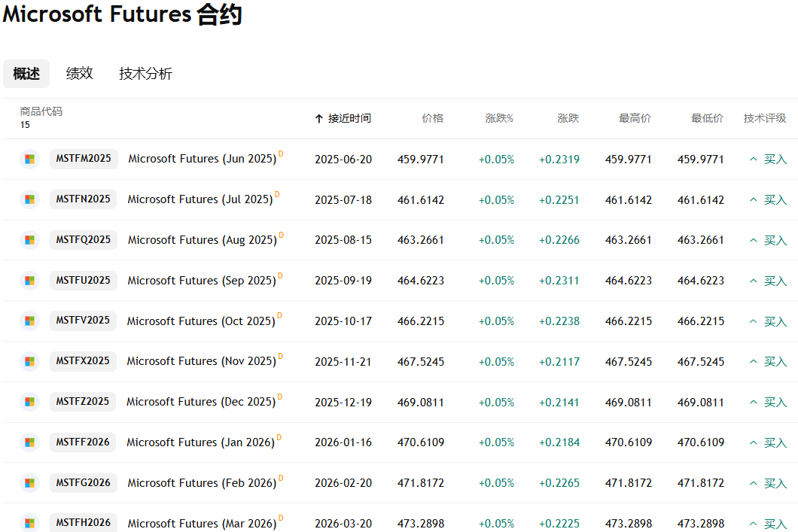798x532 pixels.
Task: Click the up-chevron rating icon in the MSTFF2026 row
Action: (754, 442)
